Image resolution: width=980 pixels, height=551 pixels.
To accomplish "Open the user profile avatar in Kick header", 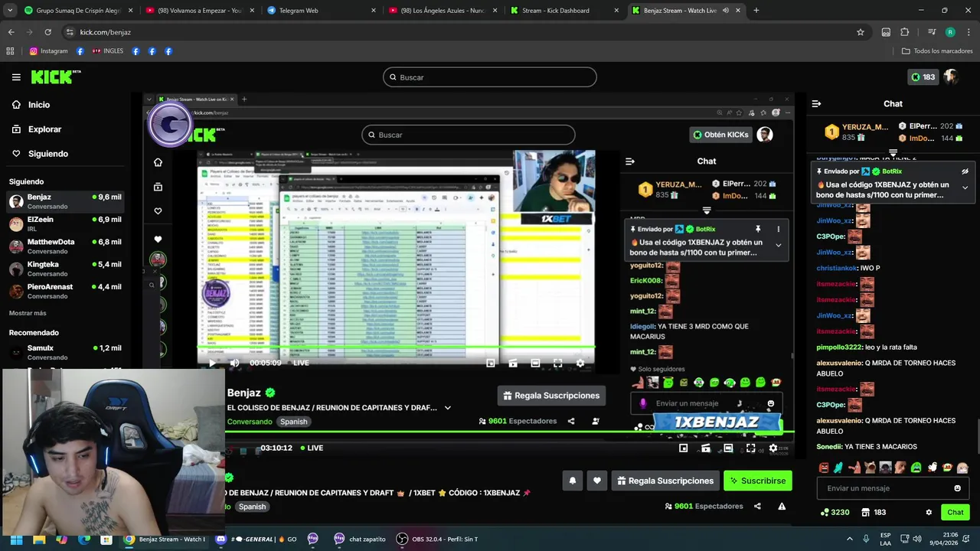I will coord(951,77).
